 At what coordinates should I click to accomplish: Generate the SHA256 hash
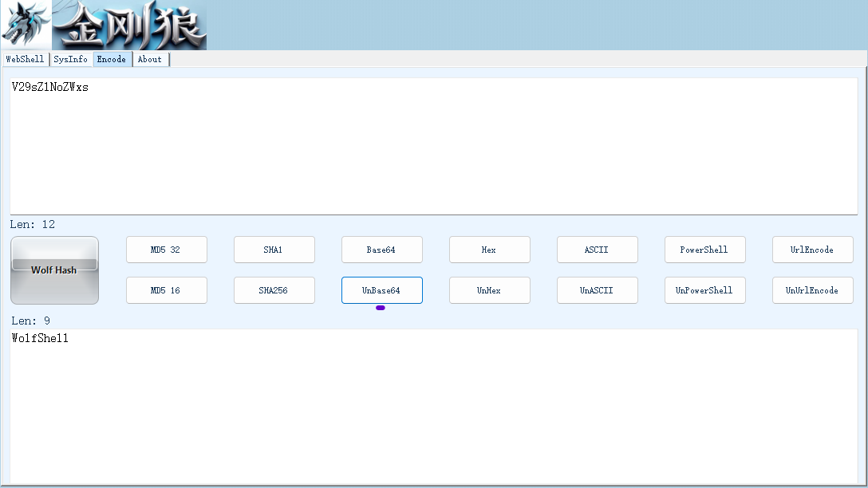pyautogui.click(x=274, y=290)
